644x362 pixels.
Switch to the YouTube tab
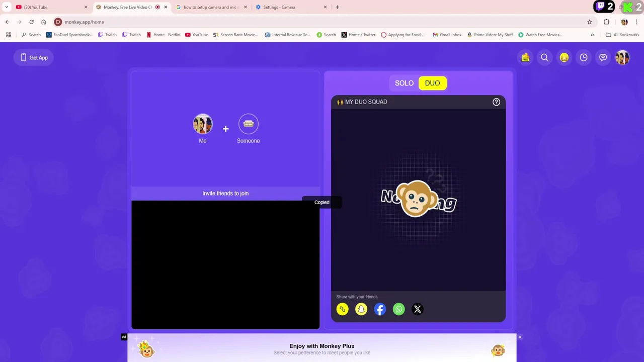[x=49, y=7]
